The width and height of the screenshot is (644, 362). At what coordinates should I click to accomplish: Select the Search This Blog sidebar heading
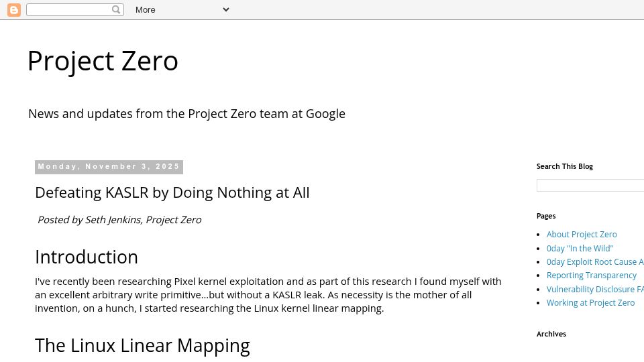click(x=564, y=166)
